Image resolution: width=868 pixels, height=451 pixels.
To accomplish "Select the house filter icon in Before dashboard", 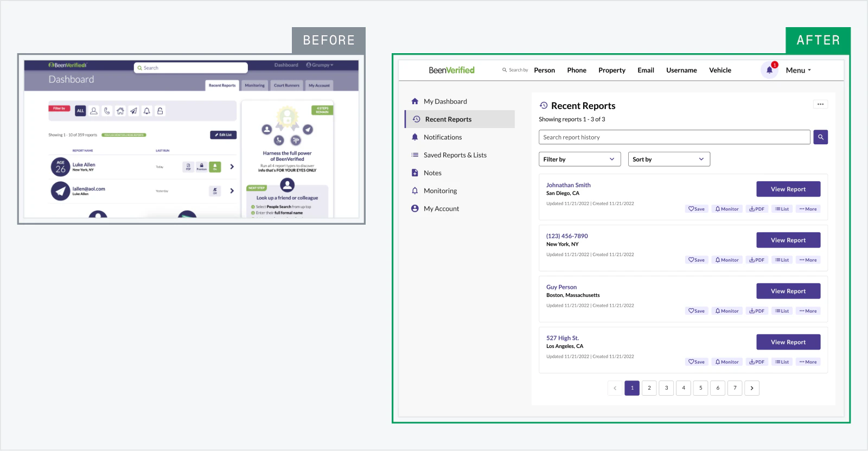I will point(120,111).
